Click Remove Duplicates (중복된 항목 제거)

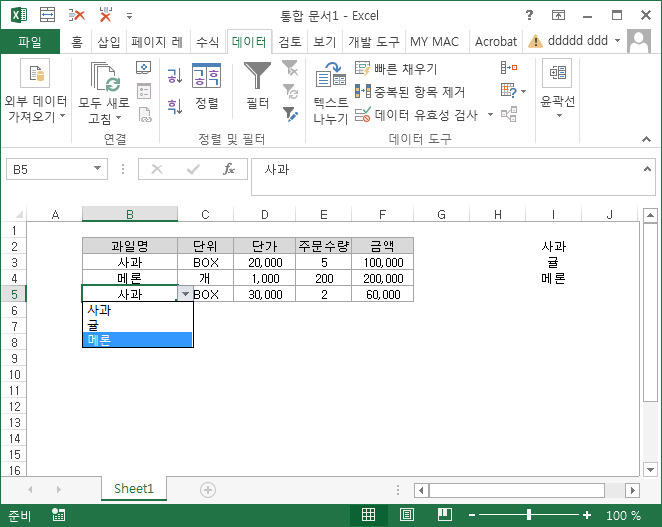(410, 92)
